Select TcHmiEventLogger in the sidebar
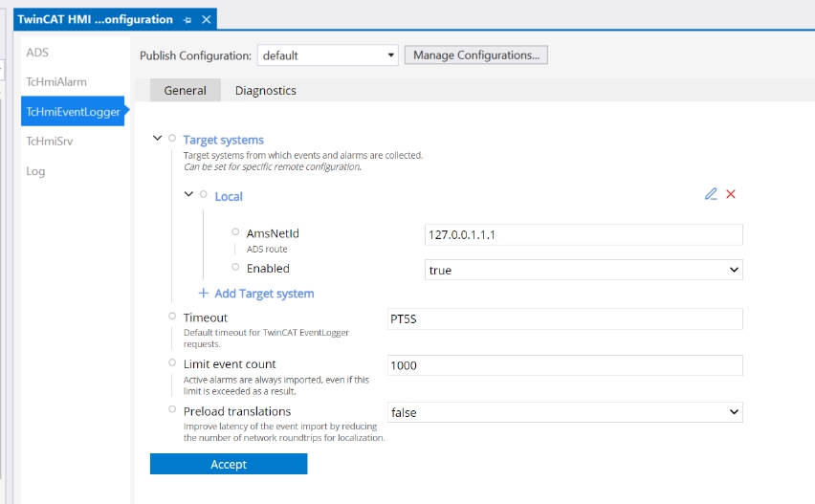 point(73,111)
